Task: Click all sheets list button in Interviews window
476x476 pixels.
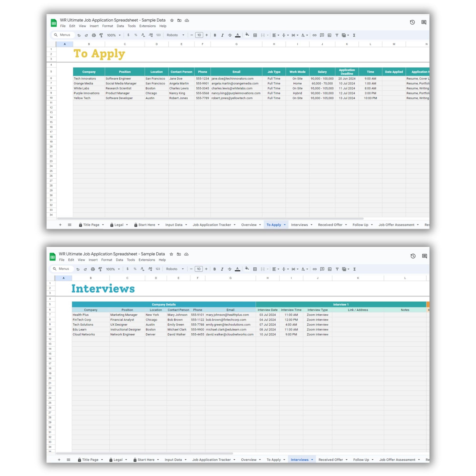Action: tap(68, 460)
